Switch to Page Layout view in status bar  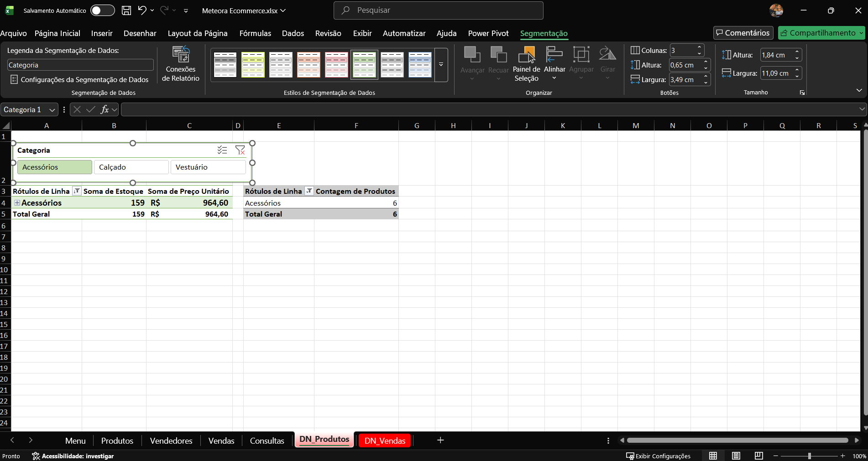736,456
